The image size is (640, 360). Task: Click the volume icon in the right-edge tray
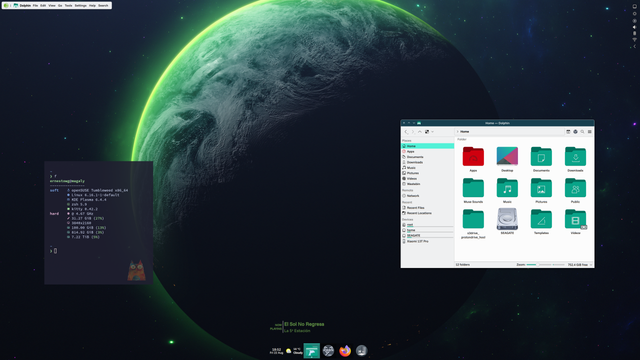[x=634, y=27]
